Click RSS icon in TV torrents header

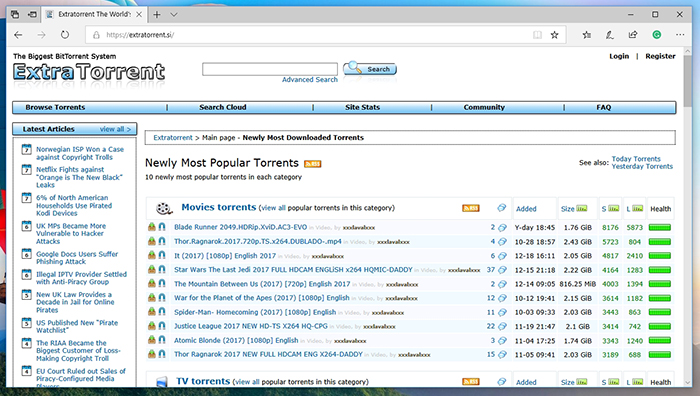click(471, 382)
